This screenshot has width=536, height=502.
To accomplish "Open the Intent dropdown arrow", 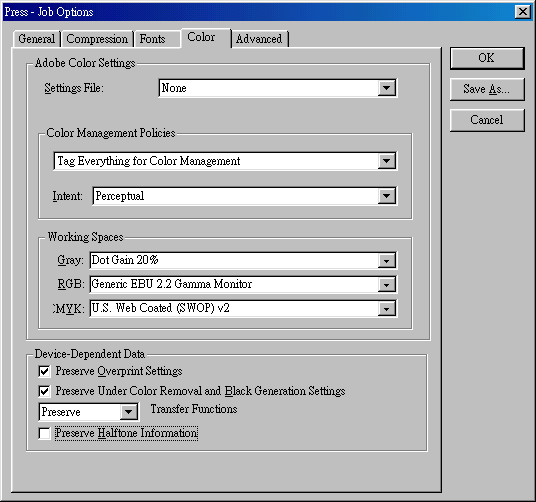I will point(387,196).
